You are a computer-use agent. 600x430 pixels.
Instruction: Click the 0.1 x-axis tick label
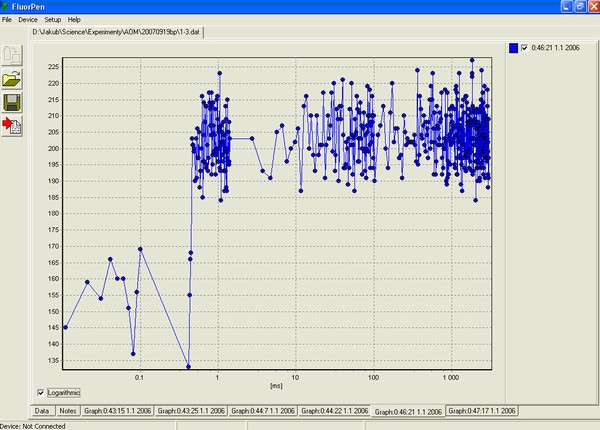tap(139, 378)
